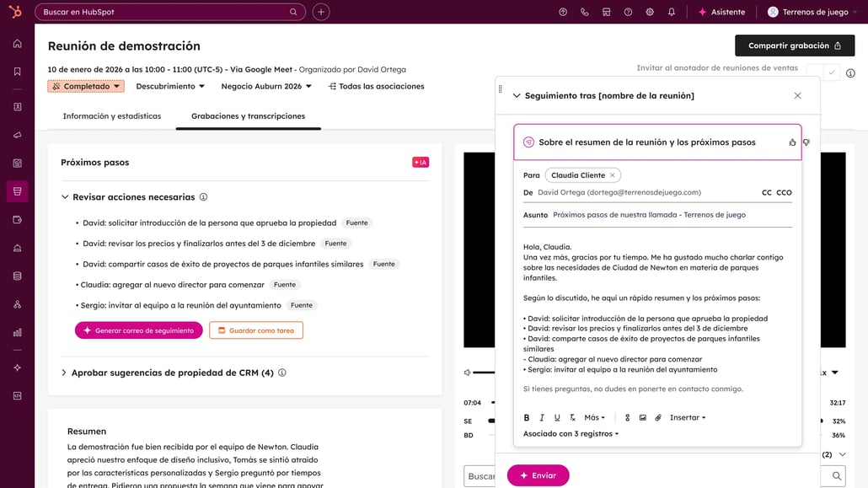Open the bookmarks icon in left sidebar
Image resolution: width=868 pixels, height=488 pixels.
[17, 72]
